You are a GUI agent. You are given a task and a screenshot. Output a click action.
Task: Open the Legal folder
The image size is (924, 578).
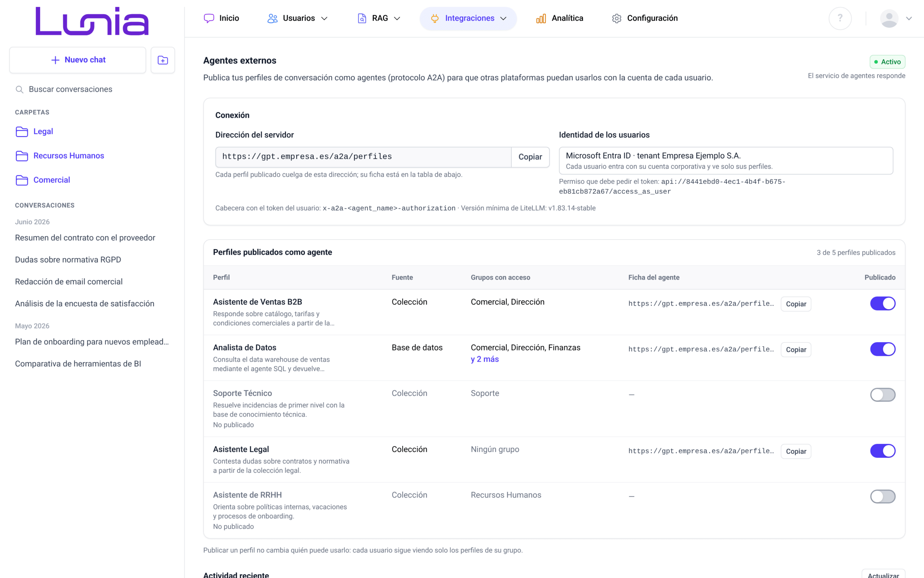click(x=43, y=131)
